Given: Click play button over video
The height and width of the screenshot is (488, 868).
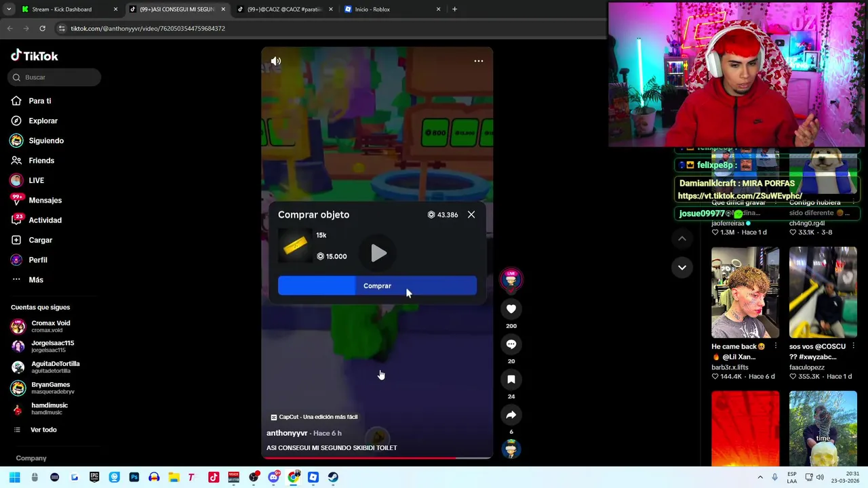Looking at the screenshot, I should [378, 253].
